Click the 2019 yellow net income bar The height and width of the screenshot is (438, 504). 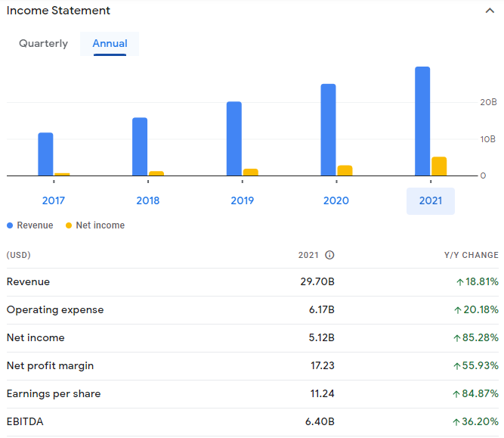tap(251, 172)
